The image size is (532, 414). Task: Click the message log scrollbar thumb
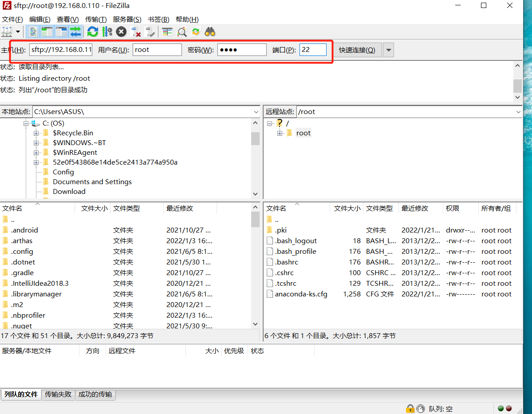coord(517,86)
